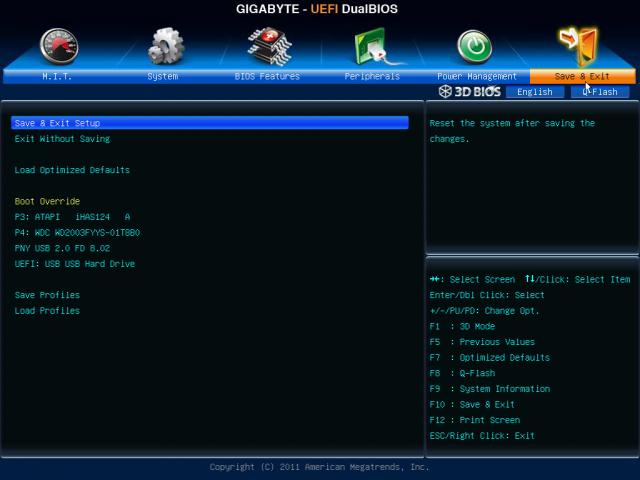Boot from PNY USB 2.0 FD 8.02
The height and width of the screenshot is (480, 640).
[x=62, y=248]
